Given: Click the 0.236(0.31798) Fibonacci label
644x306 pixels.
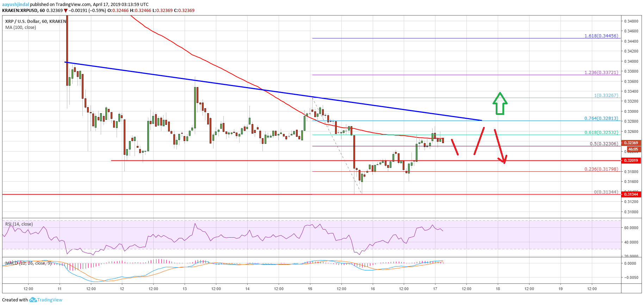Looking at the screenshot, I should click(601, 169).
